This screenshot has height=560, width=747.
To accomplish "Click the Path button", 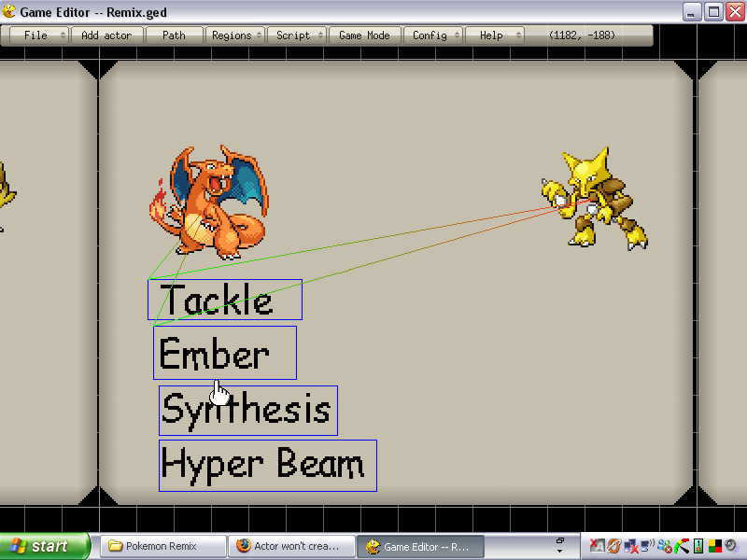I will point(174,35).
